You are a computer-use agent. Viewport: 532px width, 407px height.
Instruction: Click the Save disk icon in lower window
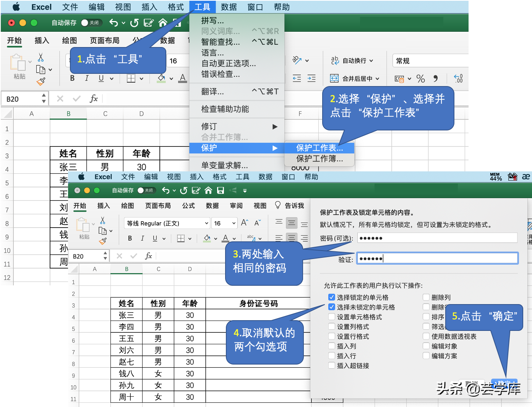(x=221, y=190)
